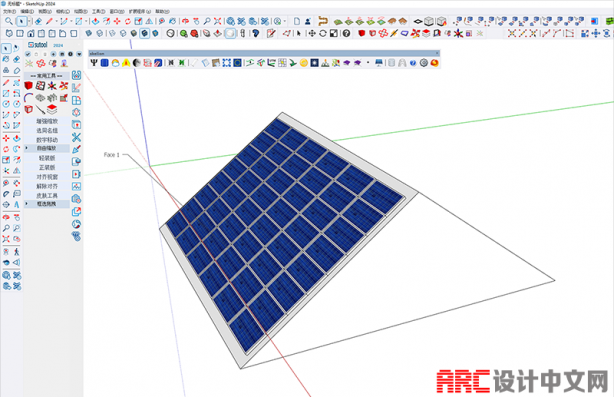Select the Walk tool in left toolbar
The width and height of the screenshot is (614, 397).
coord(16,252)
